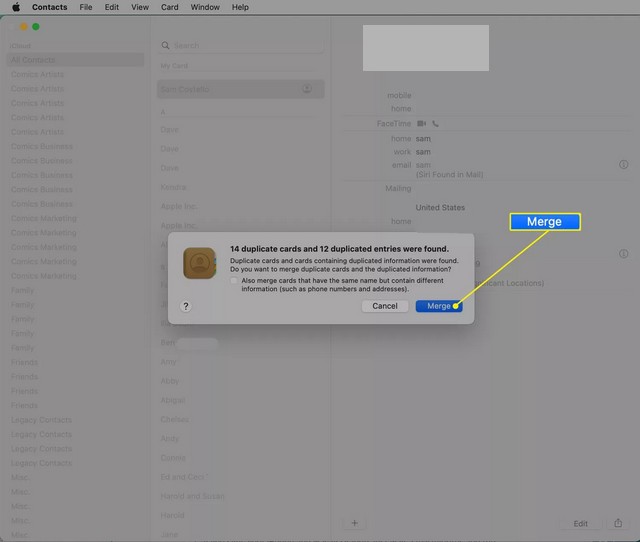The height and width of the screenshot is (542, 640).
Task: Open the File menu in the menu bar
Action: (x=86, y=7)
